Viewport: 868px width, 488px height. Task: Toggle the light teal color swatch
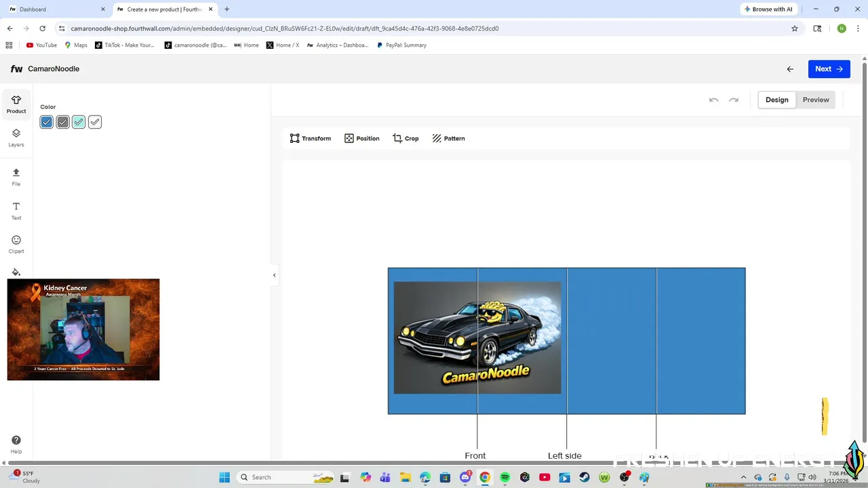[x=79, y=122]
